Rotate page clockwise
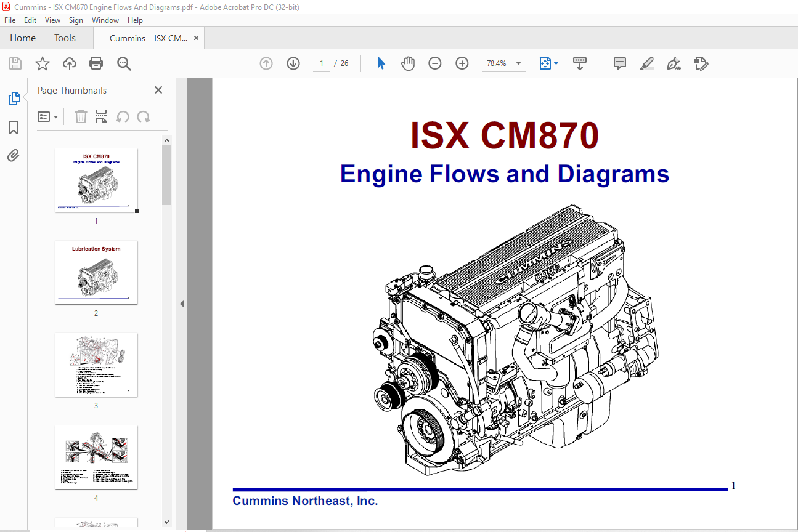Image resolution: width=798 pixels, height=532 pixels. [144, 116]
